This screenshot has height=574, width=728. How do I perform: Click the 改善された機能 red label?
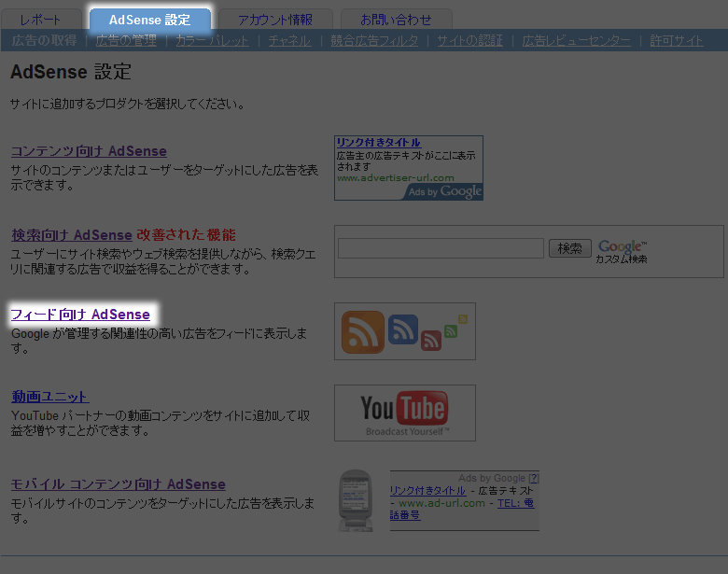click(x=186, y=235)
